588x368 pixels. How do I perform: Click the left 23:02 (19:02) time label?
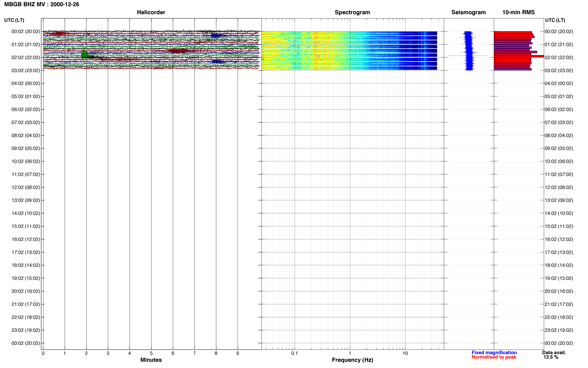coord(26,330)
